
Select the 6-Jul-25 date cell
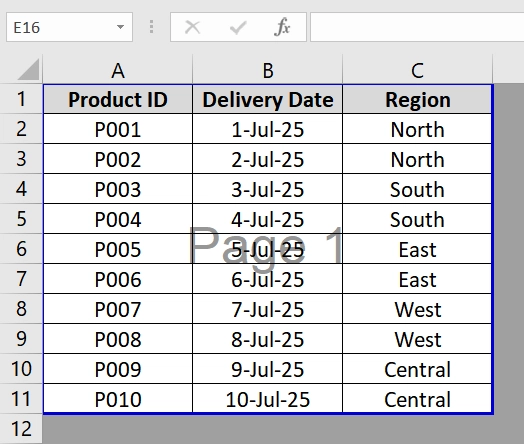point(268,279)
